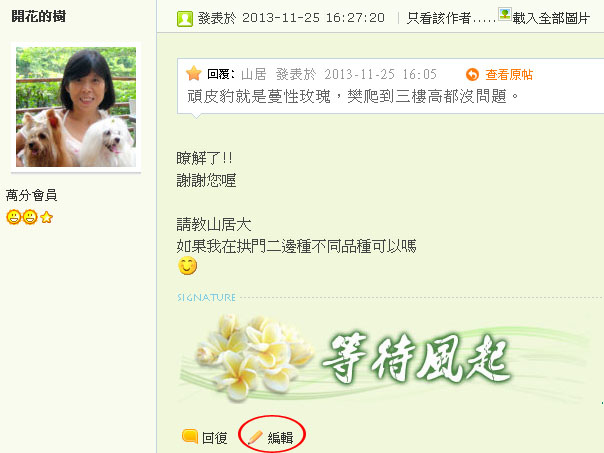Click the quoted author name 山居
This screenshot has width=604, height=453.
253,74
